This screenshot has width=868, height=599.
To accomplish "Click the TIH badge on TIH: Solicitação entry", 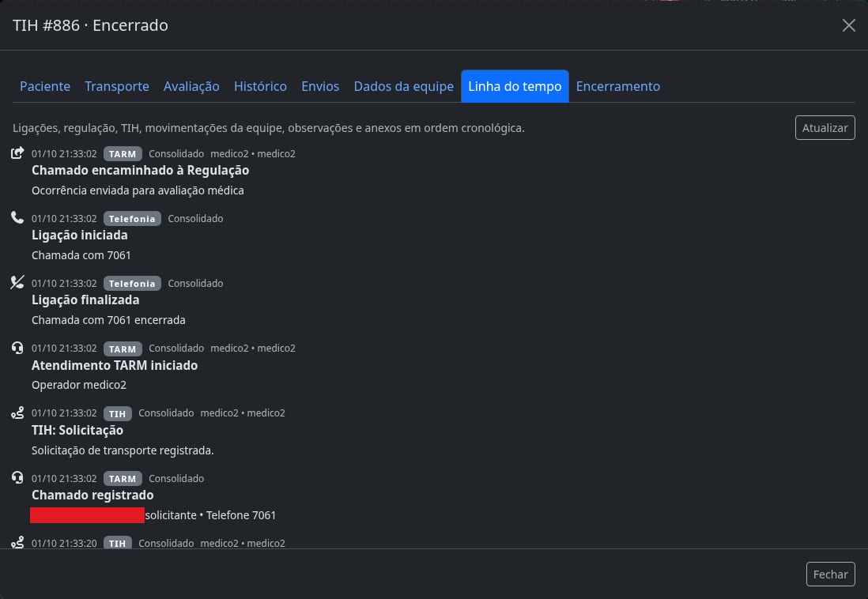I will tap(117, 413).
